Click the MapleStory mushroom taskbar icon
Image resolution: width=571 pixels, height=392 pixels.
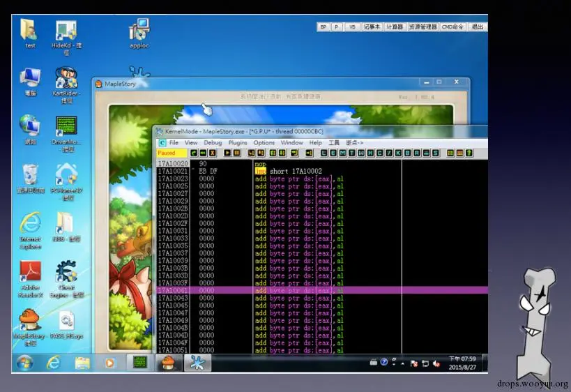pos(168,363)
